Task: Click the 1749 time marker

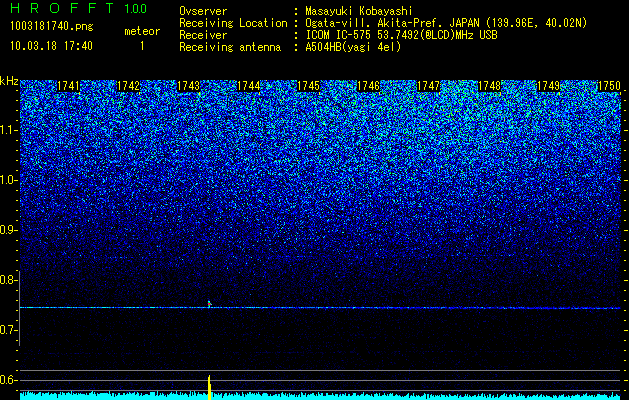Action: pos(549,86)
